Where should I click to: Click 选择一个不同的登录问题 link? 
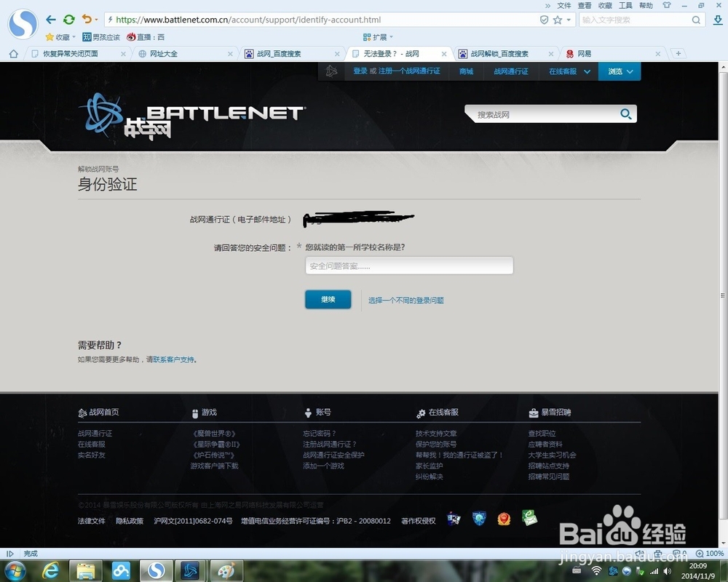point(405,300)
